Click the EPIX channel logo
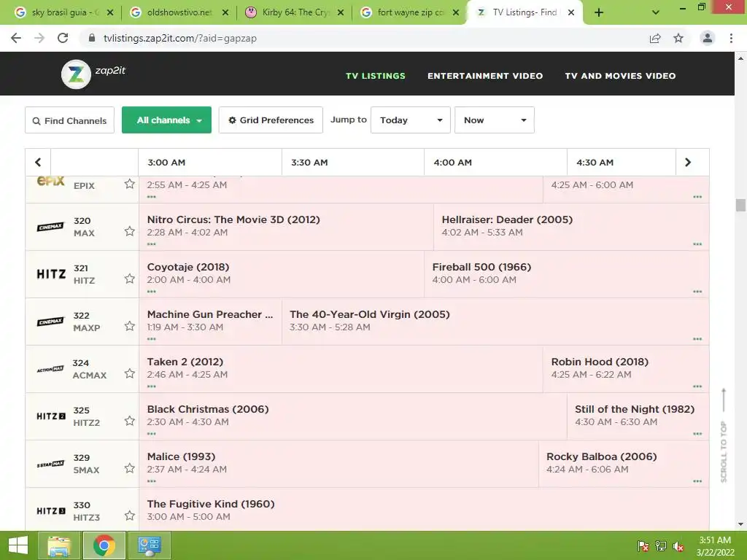The width and height of the screenshot is (747, 560). (50, 181)
